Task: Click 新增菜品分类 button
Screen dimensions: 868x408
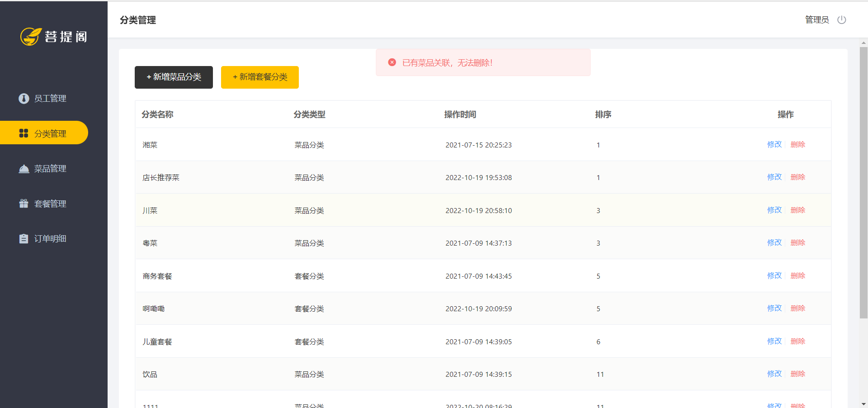Action: point(174,77)
